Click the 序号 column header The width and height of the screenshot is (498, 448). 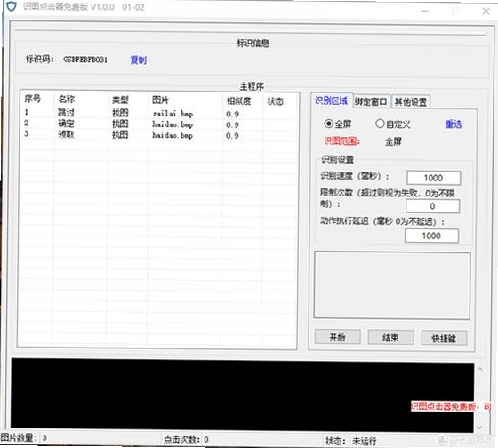coord(32,99)
